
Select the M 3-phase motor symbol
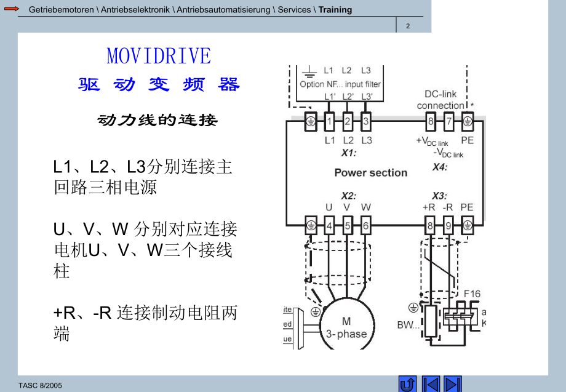pos(348,326)
